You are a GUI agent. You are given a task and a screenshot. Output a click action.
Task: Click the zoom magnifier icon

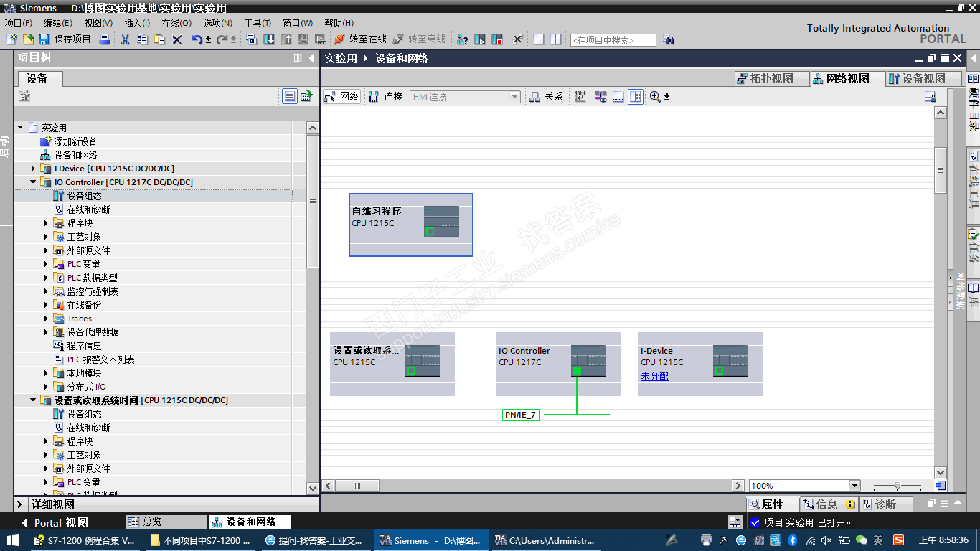click(655, 96)
